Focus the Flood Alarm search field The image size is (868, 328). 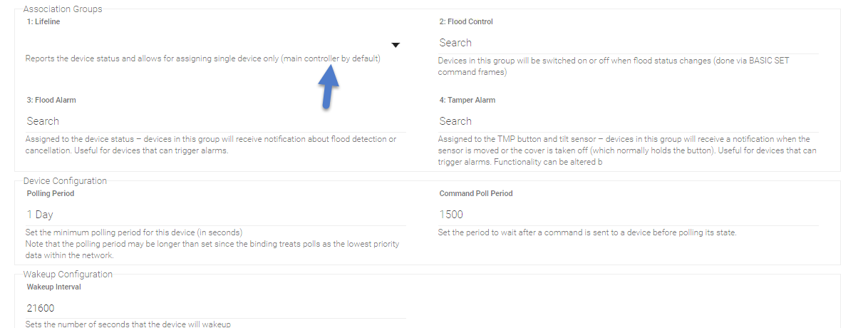click(x=215, y=121)
